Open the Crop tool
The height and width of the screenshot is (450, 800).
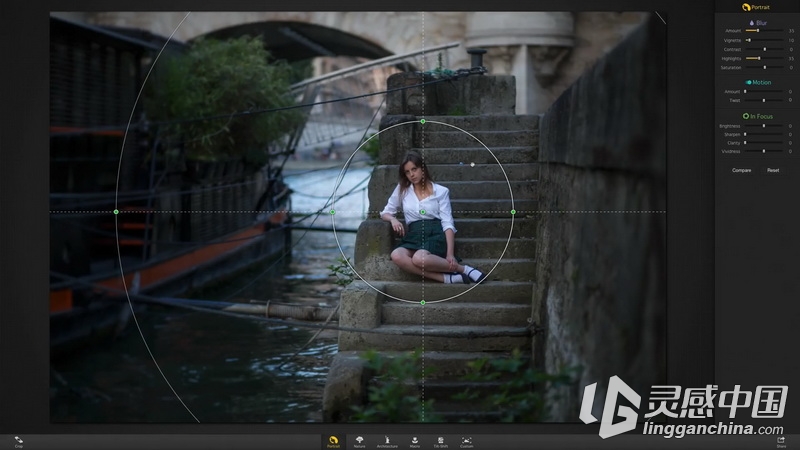click(18, 441)
